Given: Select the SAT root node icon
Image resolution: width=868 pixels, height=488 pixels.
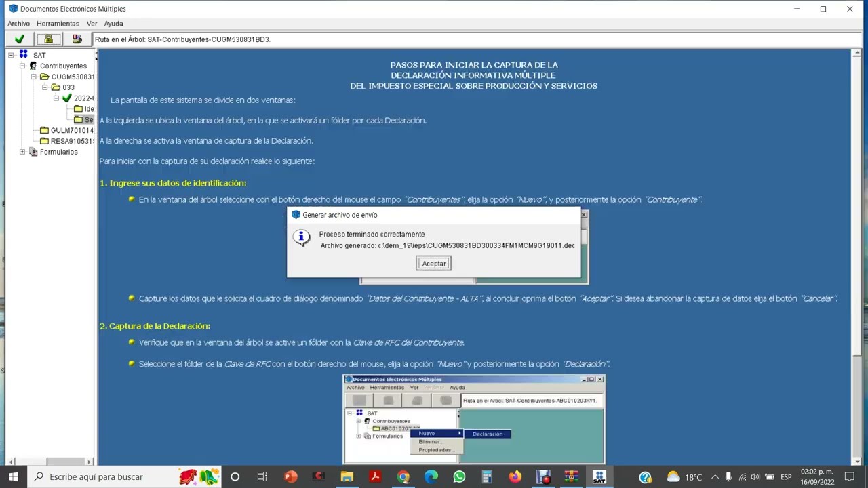Looking at the screenshot, I should click(24, 55).
